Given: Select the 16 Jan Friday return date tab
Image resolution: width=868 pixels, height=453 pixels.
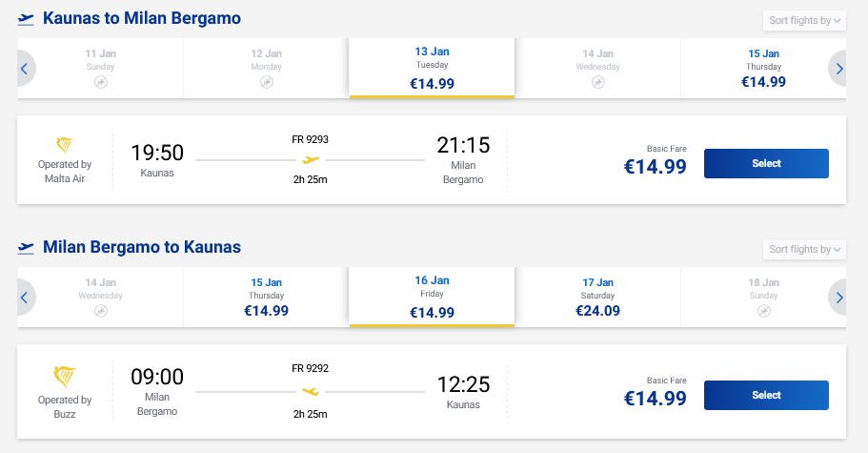Looking at the screenshot, I should coord(432,298).
